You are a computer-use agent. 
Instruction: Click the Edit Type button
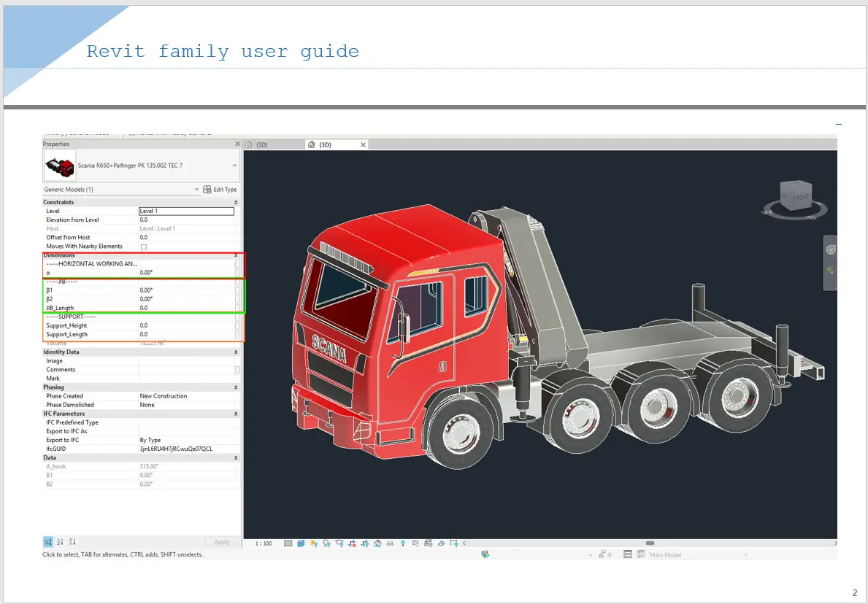[220, 189]
